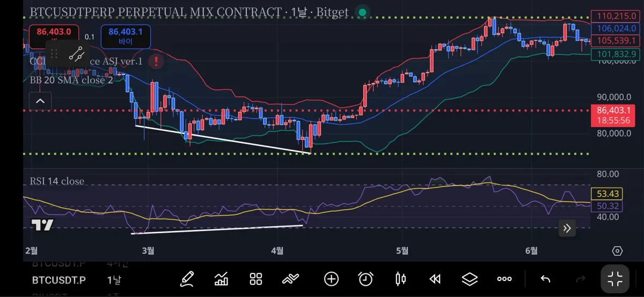Tap the 90,000.0 label on the price axis
This screenshot has width=644, height=297.
[614, 97]
